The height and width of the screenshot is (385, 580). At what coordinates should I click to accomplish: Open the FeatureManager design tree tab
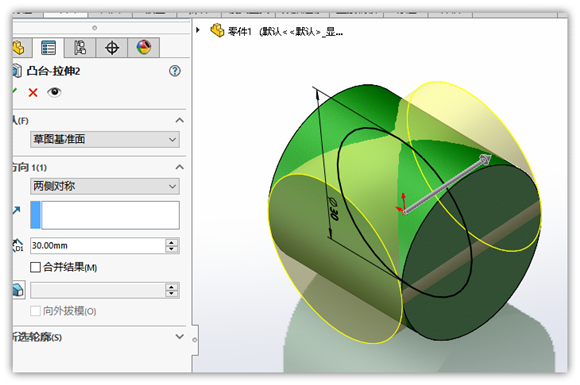tap(19, 48)
